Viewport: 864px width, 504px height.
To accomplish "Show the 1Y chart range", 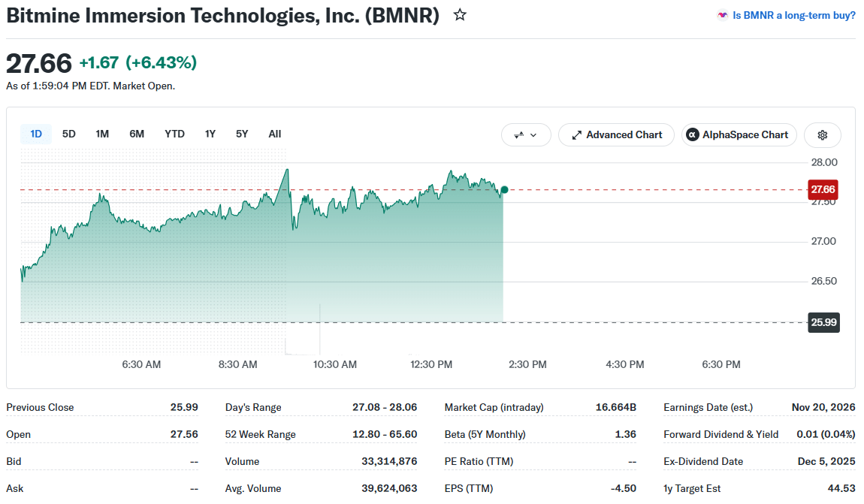I will pos(210,134).
